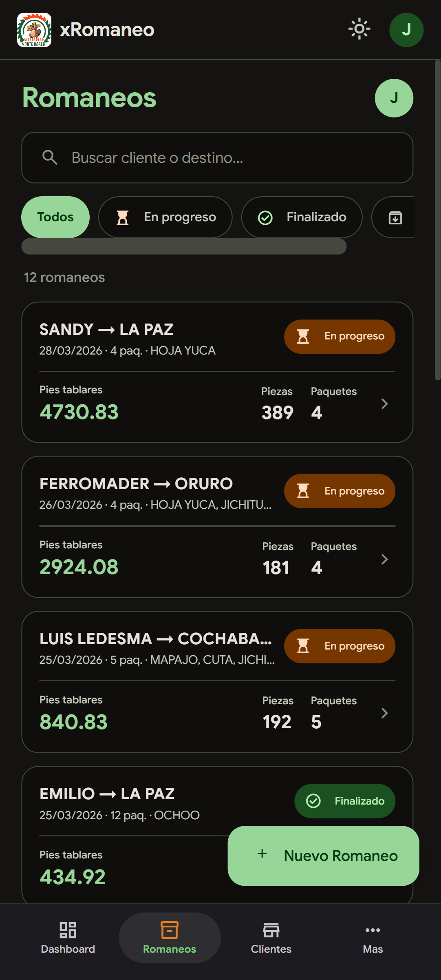Image resolution: width=441 pixels, height=980 pixels.
Task: Click En progreso badge on SANDY card
Action: point(340,336)
